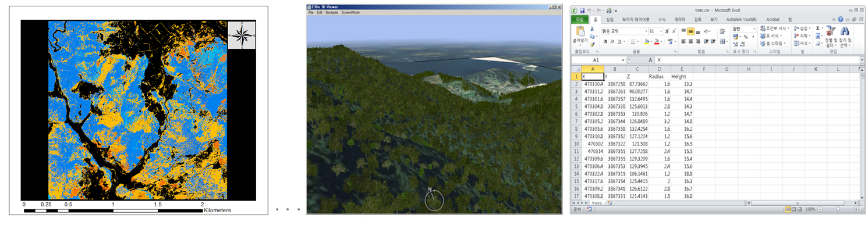
Task: Toggle the middle vertical align button
Action: [x=691, y=31]
